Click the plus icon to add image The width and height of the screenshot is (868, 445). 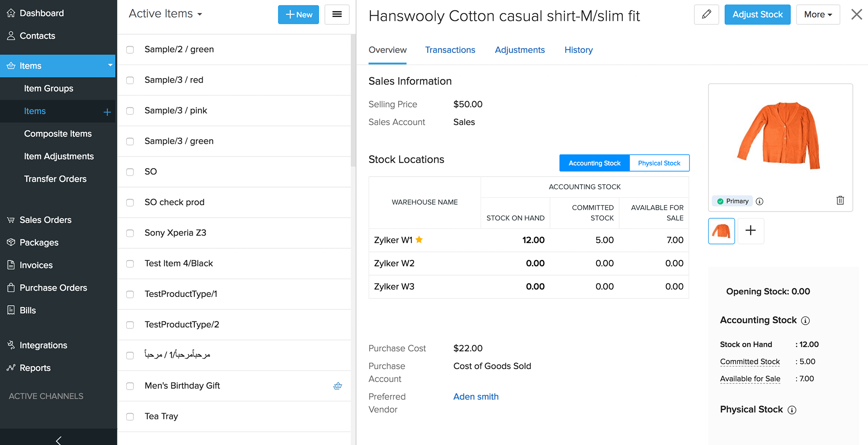pos(751,231)
